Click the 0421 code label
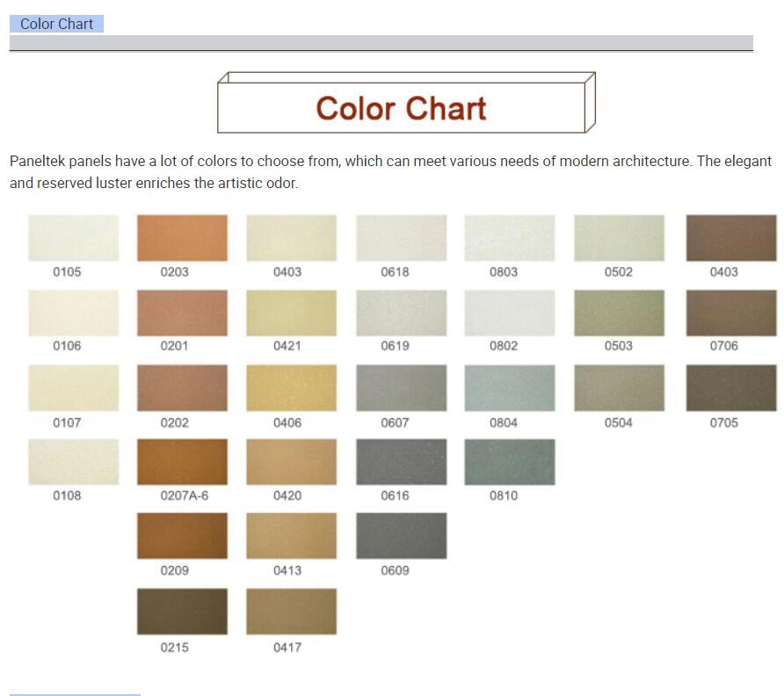This screenshot has height=696, width=784. coord(287,346)
